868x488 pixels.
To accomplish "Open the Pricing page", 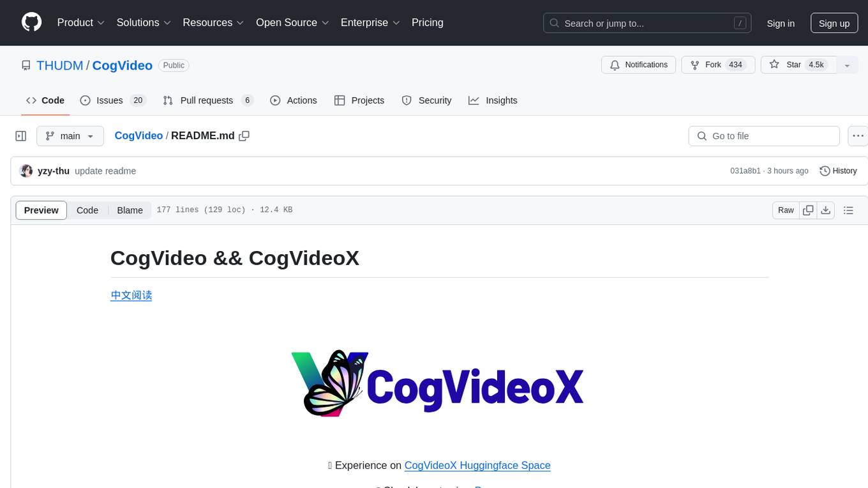I will coord(428,22).
